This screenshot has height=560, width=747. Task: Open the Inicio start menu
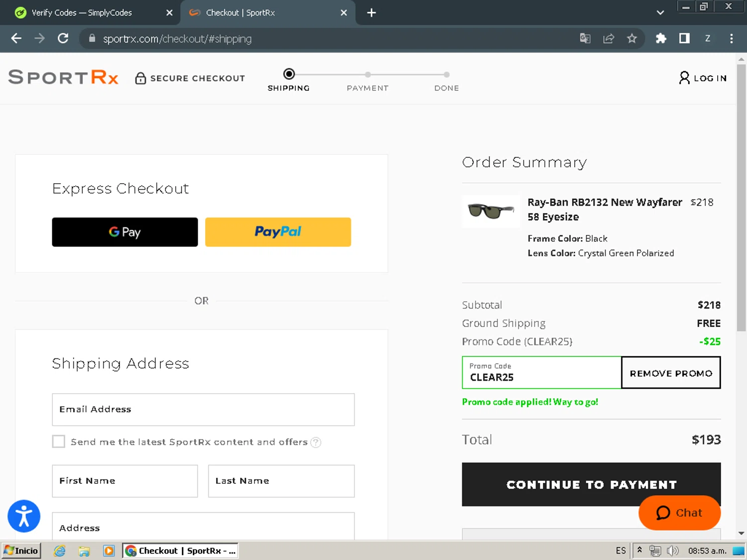click(x=21, y=551)
